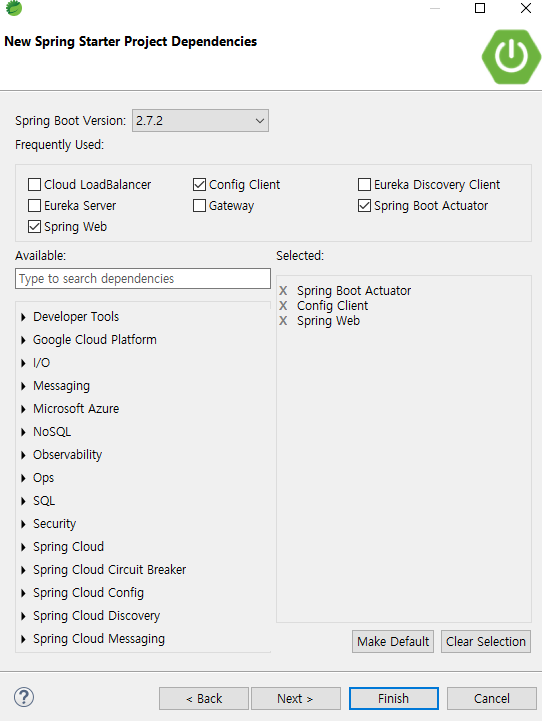
Task: Select Spring Boot Actuator in Selected list
Action: click(x=354, y=291)
